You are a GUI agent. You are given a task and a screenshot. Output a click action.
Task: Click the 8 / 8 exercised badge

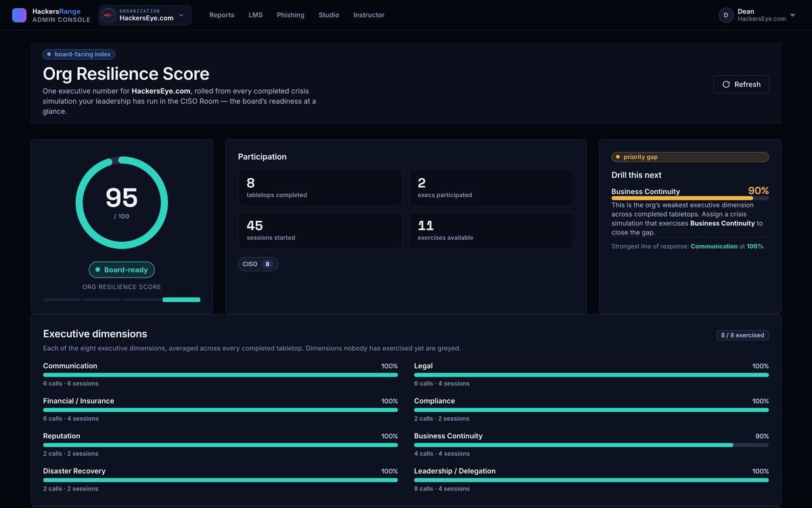[x=742, y=335]
